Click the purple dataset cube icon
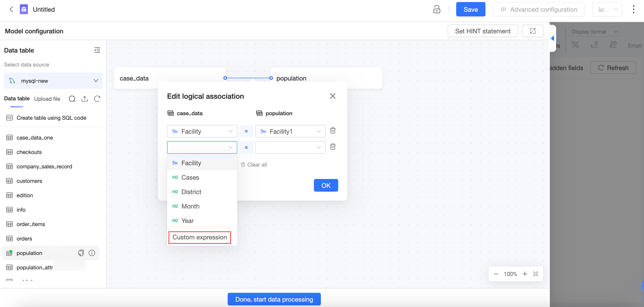This screenshot has width=644, height=307. coord(24,9)
